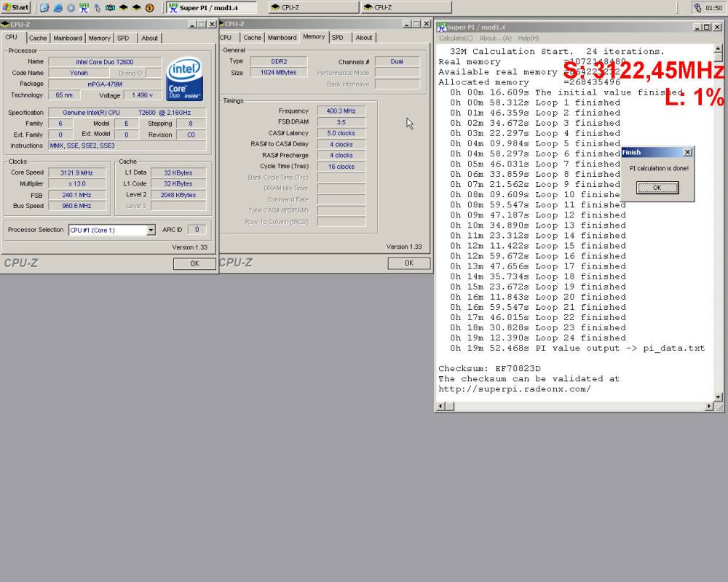This screenshot has width=728, height=582.
Task: Click the Loop 24 finished line
Action: point(538,338)
